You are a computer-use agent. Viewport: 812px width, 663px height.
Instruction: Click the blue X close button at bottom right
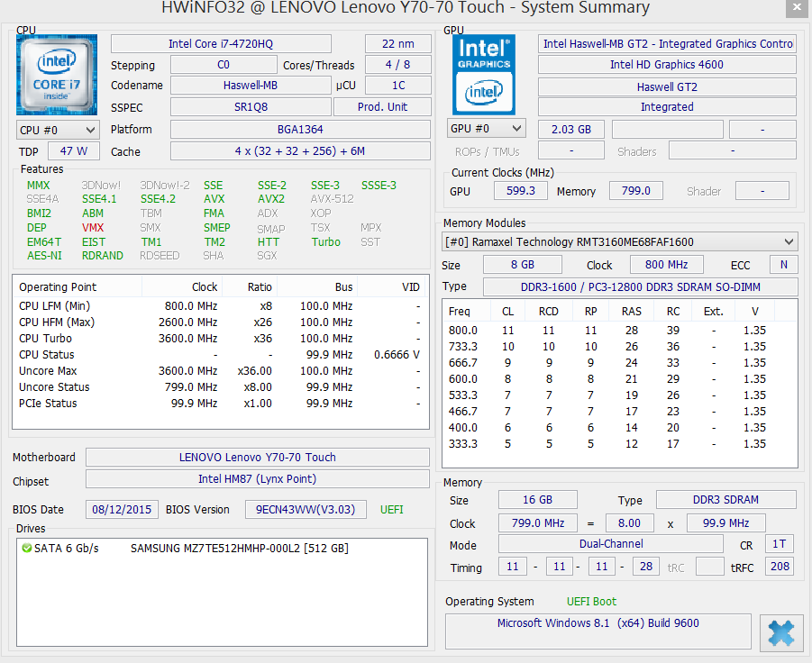pyautogui.click(x=781, y=632)
